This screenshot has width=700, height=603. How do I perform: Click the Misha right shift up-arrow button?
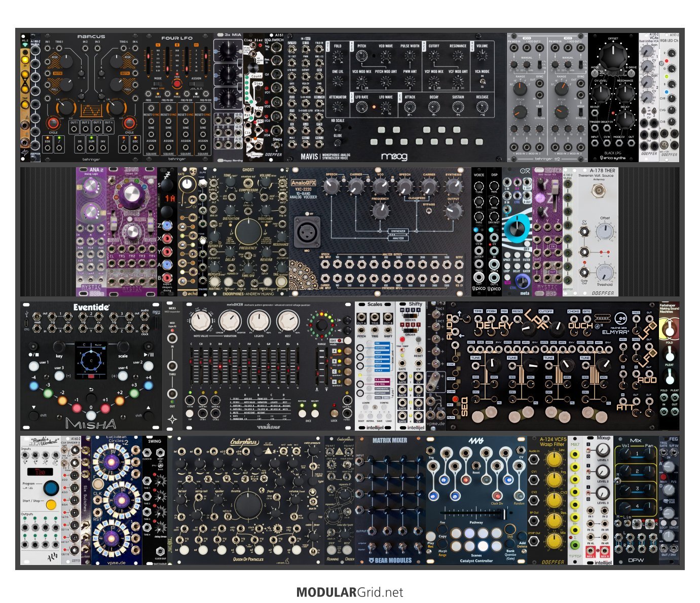[x=149, y=416]
